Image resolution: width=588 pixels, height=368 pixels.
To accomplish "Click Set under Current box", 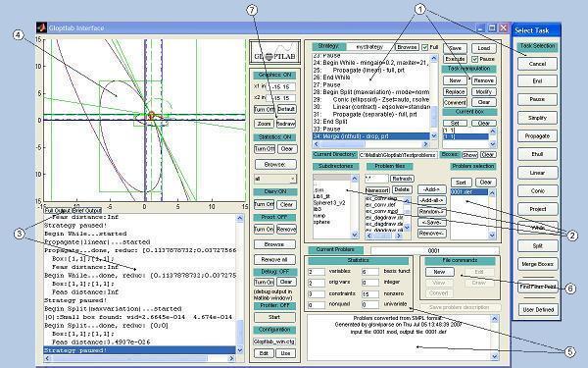I will pyautogui.click(x=455, y=124).
